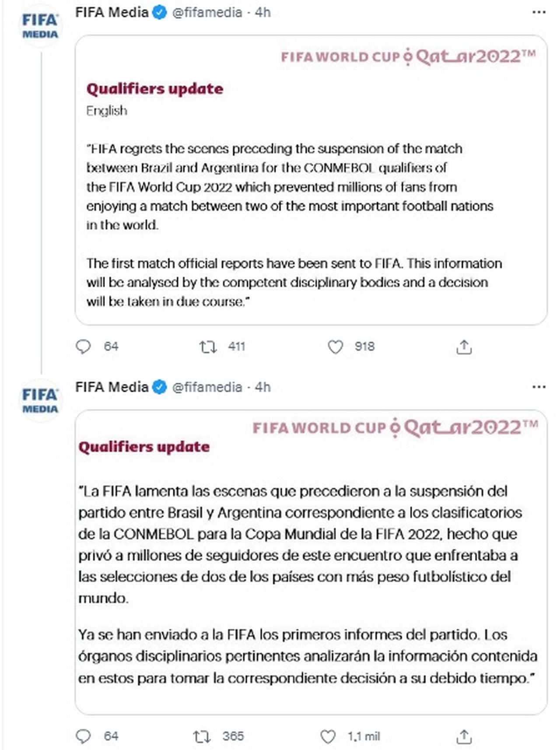Reply to the English statement tweet
The height and width of the screenshot is (750, 560).
click(x=83, y=347)
